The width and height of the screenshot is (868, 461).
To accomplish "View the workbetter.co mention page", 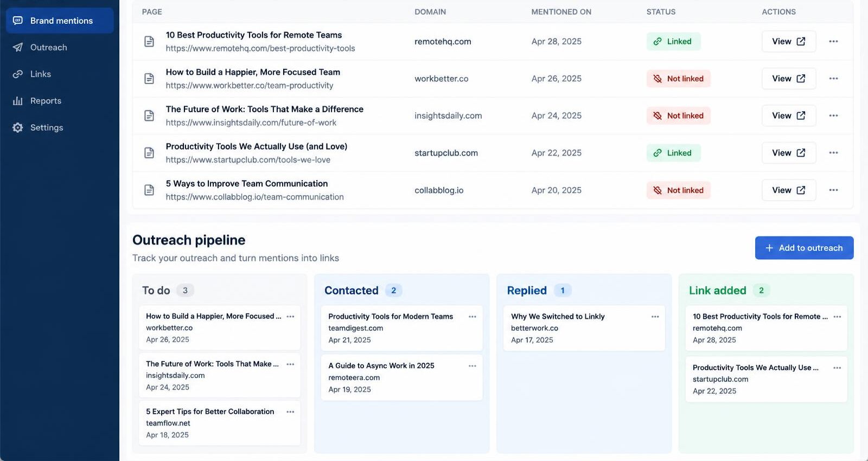I will pos(789,79).
